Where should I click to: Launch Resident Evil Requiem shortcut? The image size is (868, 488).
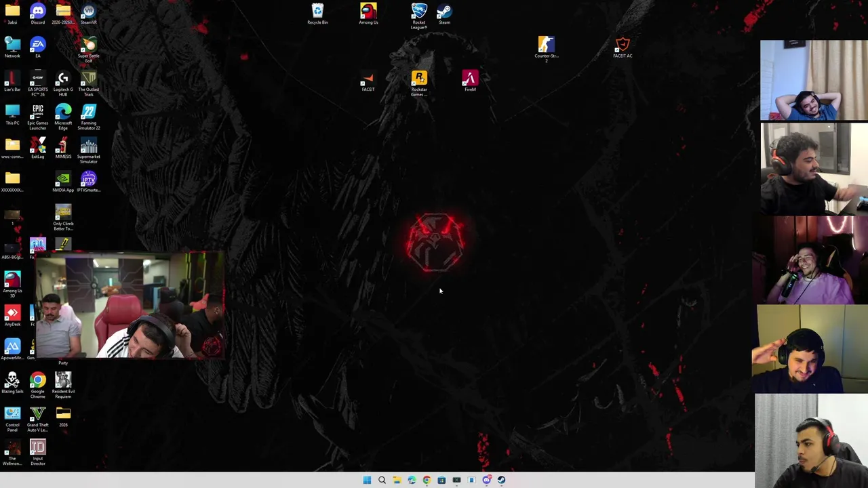[63, 384]
